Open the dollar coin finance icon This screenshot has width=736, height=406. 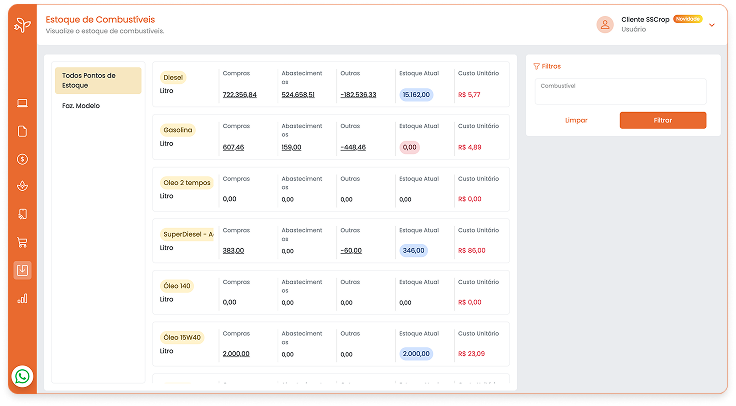[x=23, y=159]
